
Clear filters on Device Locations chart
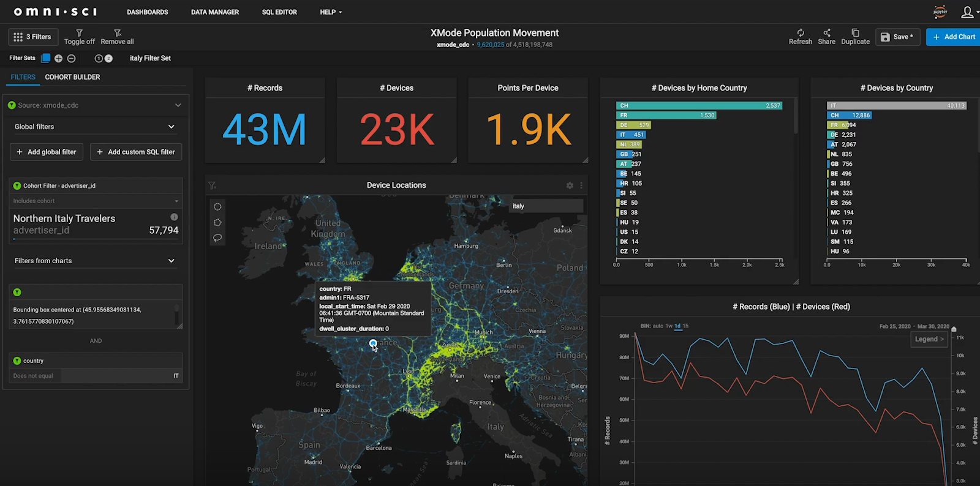point(212,185)
